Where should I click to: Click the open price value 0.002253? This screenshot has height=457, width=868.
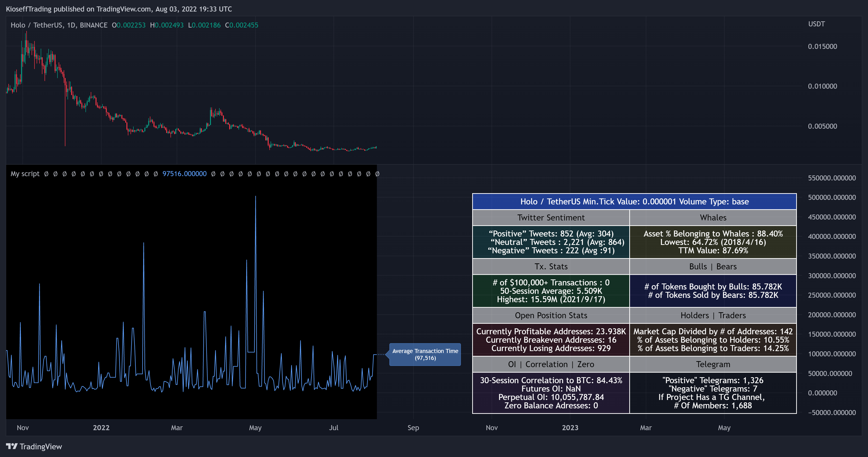131,25
